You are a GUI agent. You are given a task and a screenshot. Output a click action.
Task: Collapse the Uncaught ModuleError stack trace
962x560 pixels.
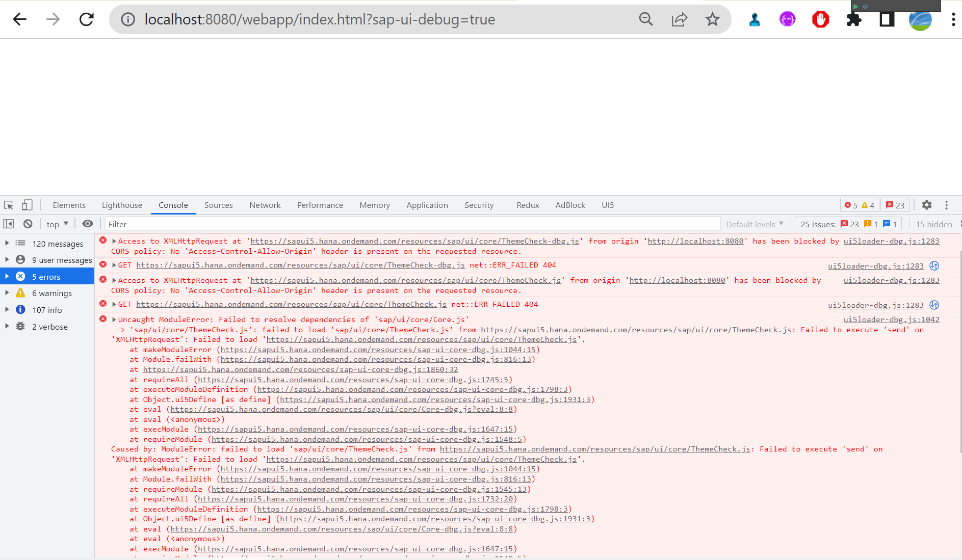point(114,319)
